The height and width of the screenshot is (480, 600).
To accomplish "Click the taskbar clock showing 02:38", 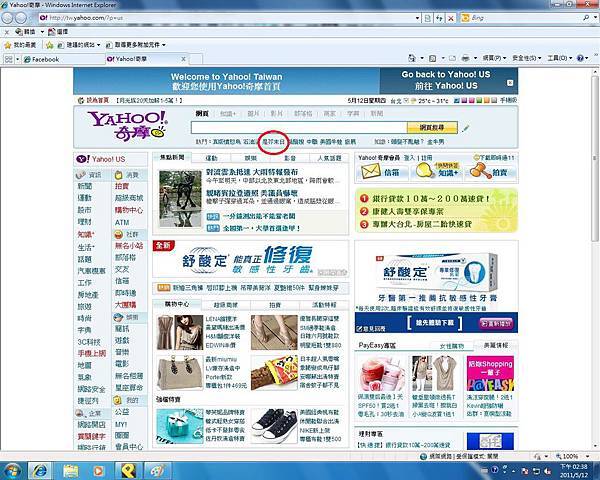I will pos(573,471).
